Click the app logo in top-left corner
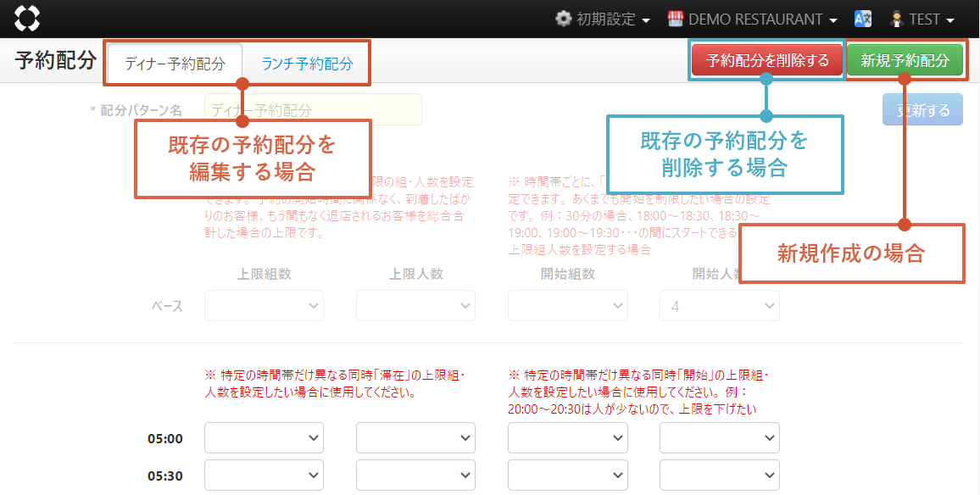Viewport: 980px width, 495px height. [x=27, y=19]
